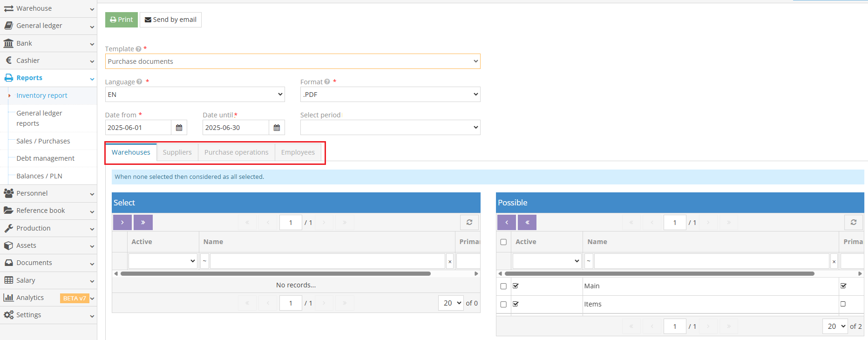Click single left arrow in Possible panel
This screenshot has height=340, width=868.
[x=507, y=223]
